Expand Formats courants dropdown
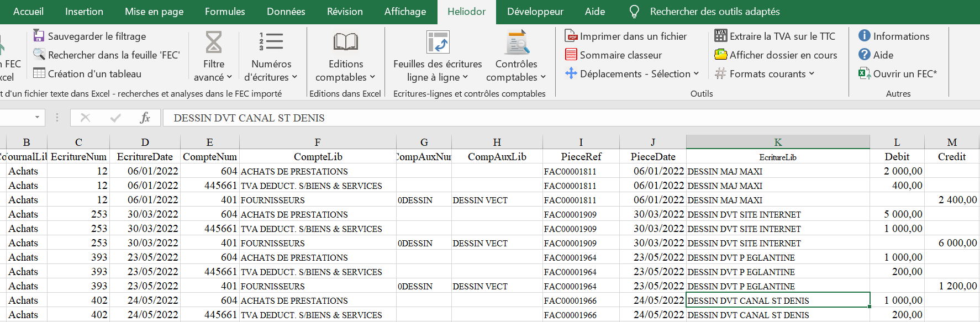The image size is (980, 322). 765,73
